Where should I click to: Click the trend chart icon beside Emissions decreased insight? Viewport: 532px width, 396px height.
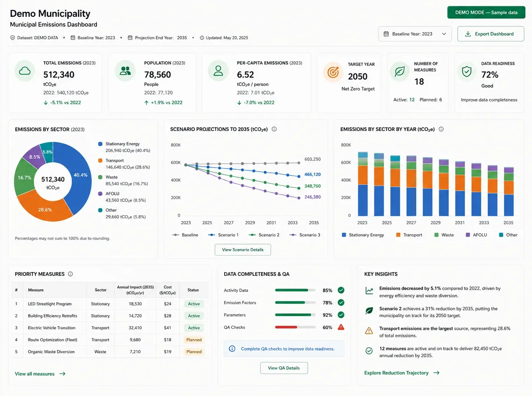tap(369, 291)
